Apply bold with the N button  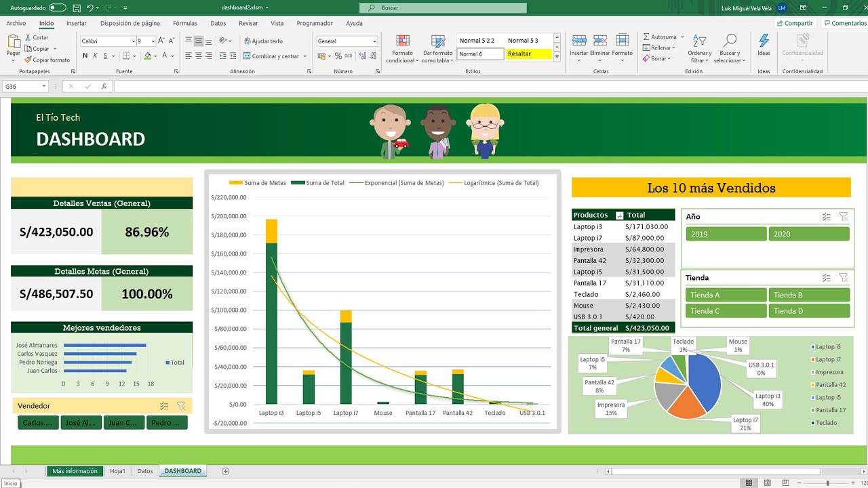[85, 56]
